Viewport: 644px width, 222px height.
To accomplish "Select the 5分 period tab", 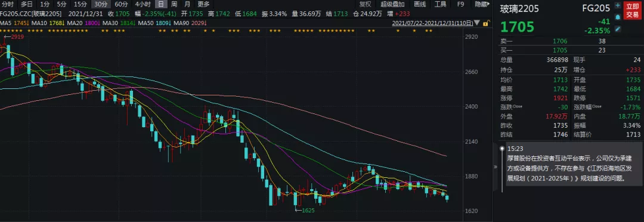I will (x=61, y=5).
